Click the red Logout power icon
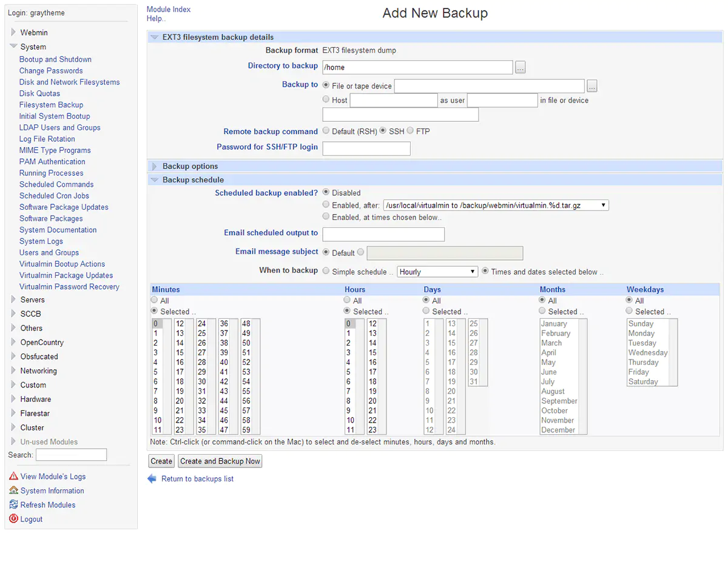 click(x=13, y=519)
